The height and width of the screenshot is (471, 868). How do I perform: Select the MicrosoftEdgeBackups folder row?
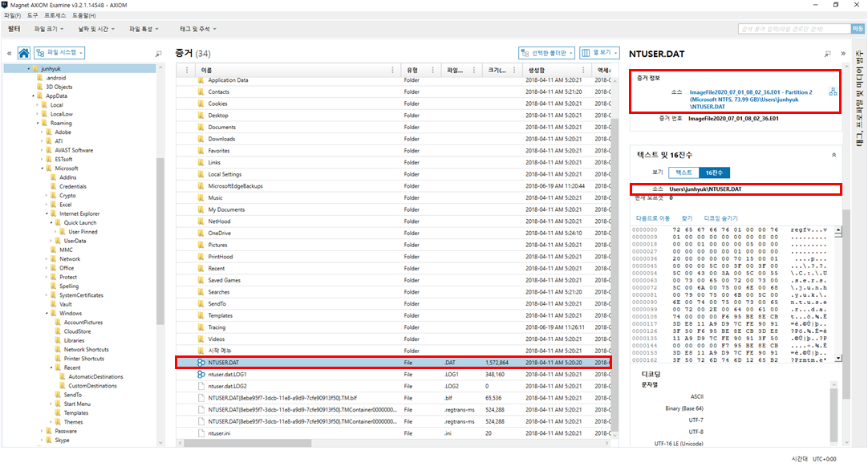pyautogui.click(x=394, y=186)
